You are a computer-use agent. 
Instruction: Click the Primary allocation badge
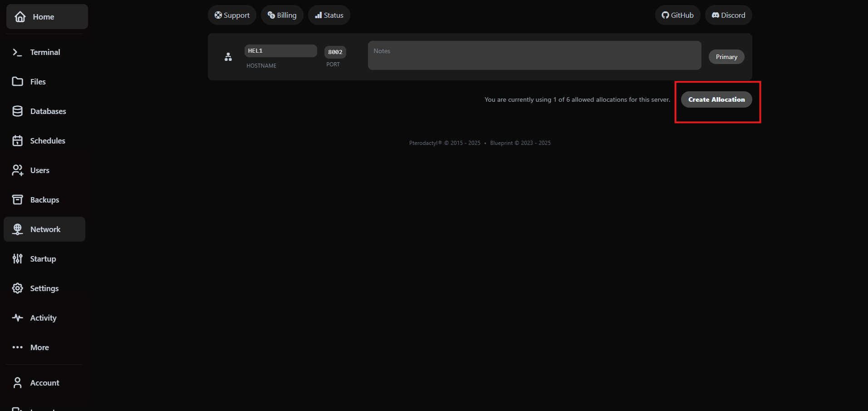[726, 56]
